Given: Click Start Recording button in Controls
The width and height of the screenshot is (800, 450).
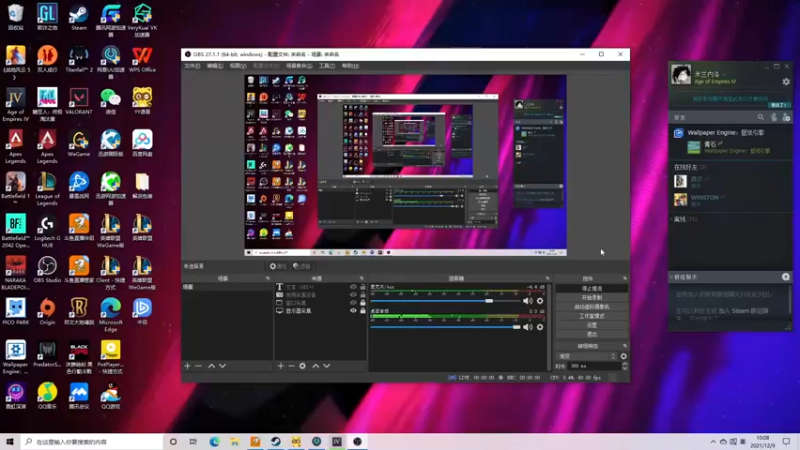Looking at the screenshot, I should [x=591, y=297].
